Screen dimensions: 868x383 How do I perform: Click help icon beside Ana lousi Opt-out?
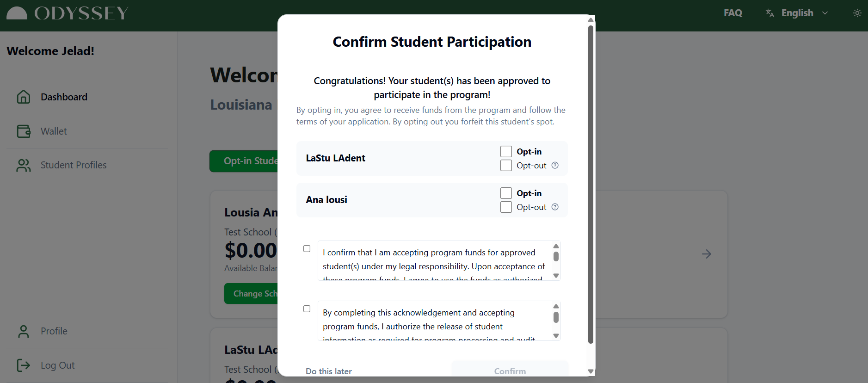[555, 207]
